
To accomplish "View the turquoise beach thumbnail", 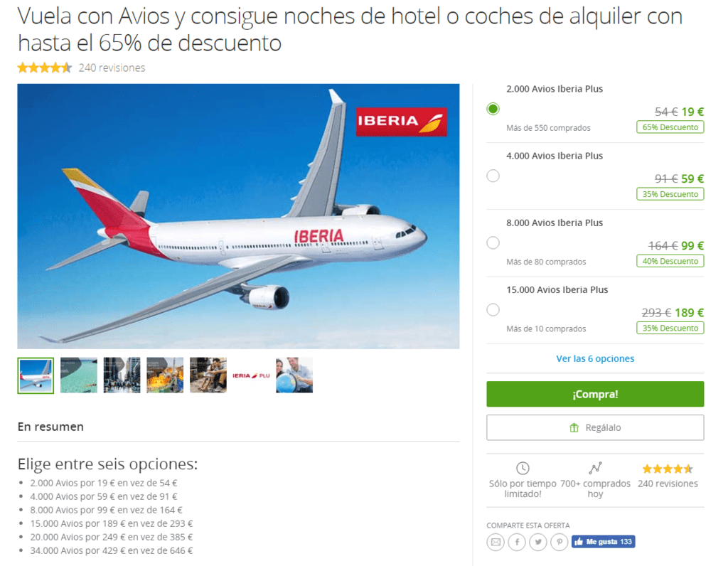I will tap(79, 375).
